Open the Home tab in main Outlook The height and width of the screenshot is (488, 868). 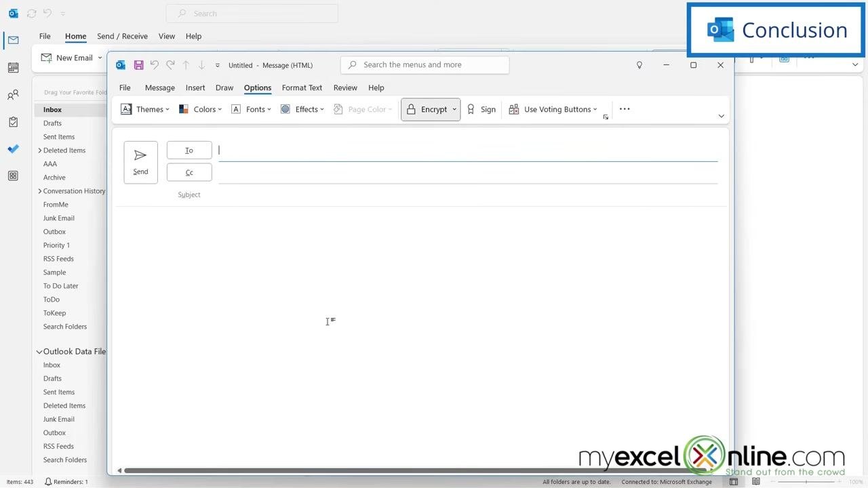coord(75,36)
